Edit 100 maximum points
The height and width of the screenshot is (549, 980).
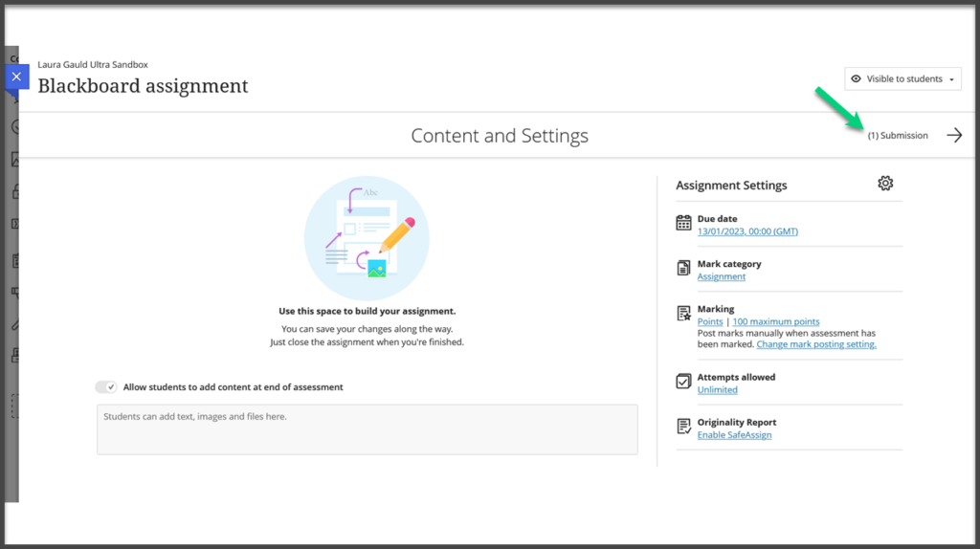pos(775,321)
